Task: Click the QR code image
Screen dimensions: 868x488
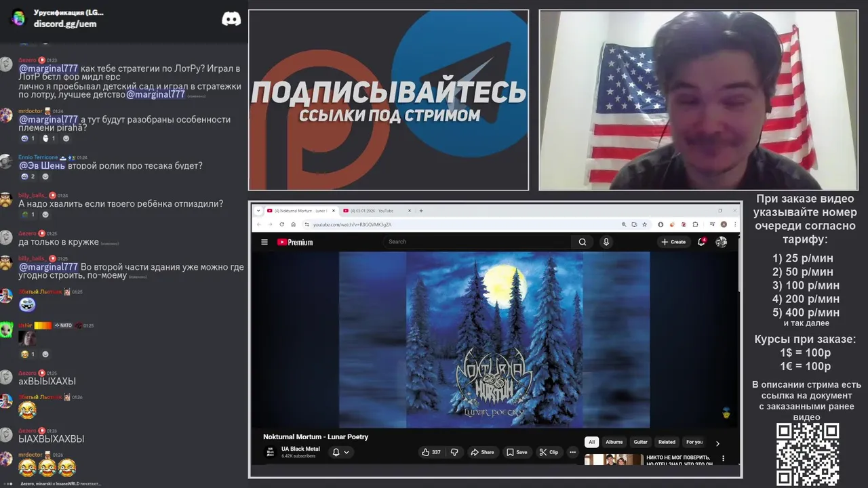Action: (808, 455)
